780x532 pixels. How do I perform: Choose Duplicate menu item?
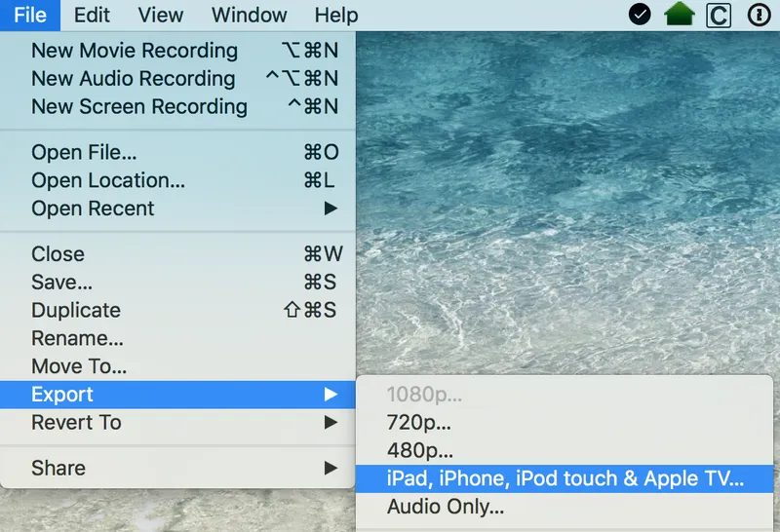click(177, 310)
